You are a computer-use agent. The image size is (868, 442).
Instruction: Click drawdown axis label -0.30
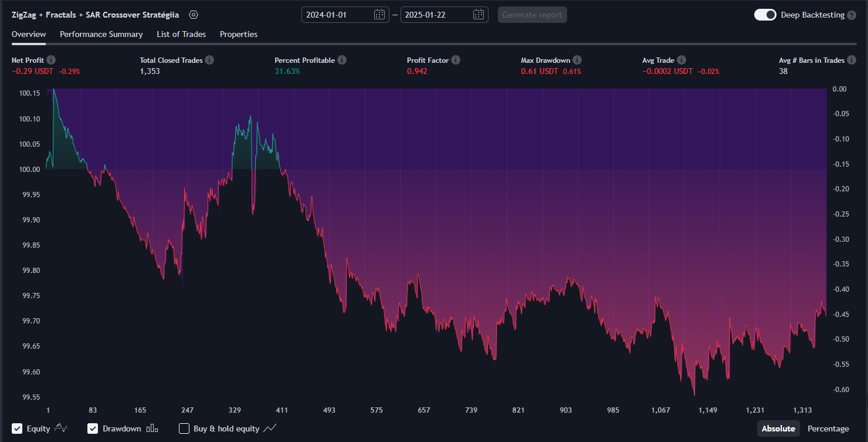click(x=840, y=239)
